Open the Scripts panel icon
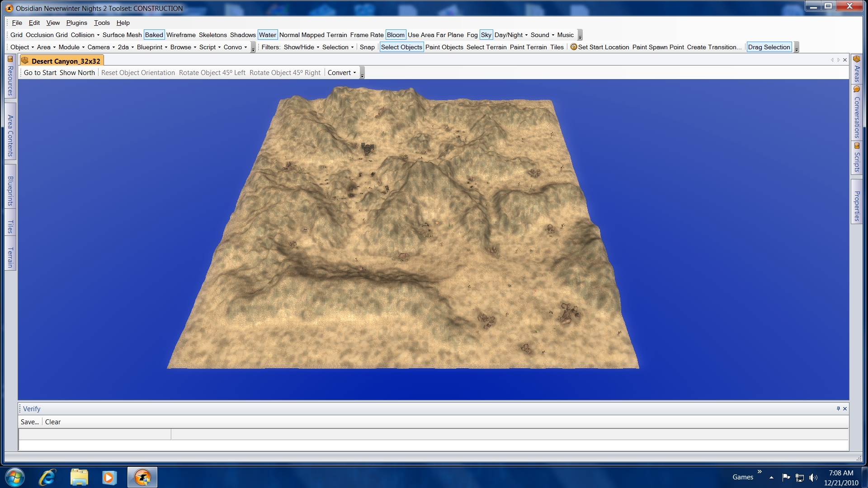The height and width of the screenshot is (488, 868). pyautogui.click(x=856, y=146)
